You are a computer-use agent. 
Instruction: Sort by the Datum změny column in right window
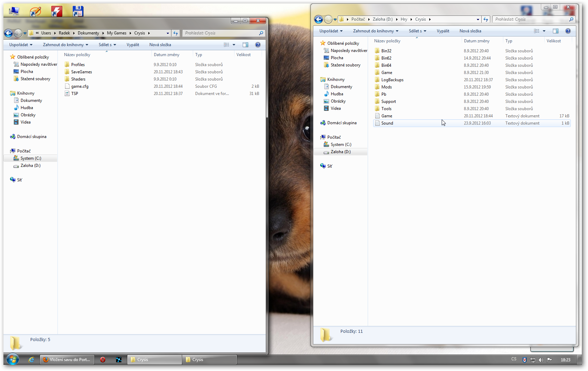coord(476,41)
